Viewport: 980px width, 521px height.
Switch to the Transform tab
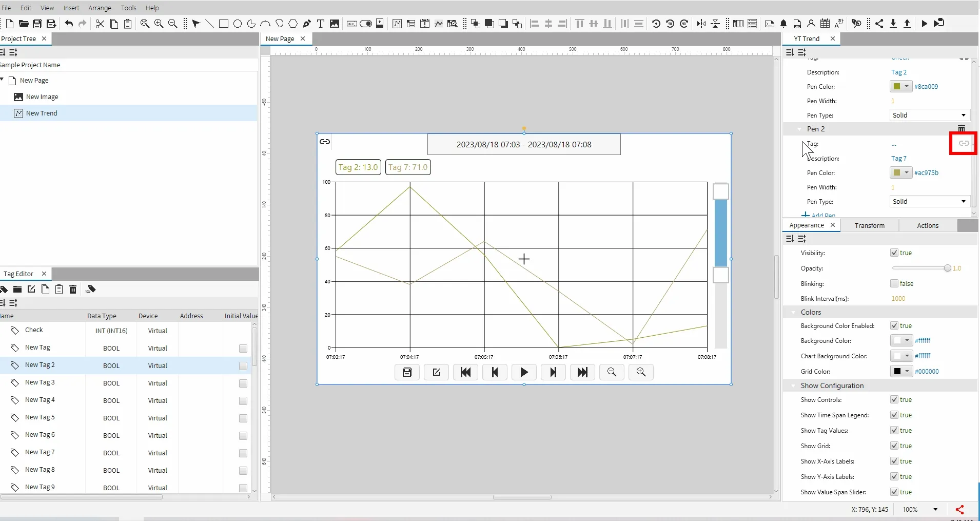[869, 225]
